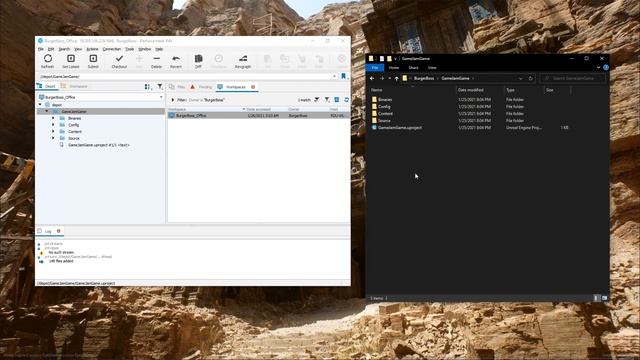Click the Checkout checkmark icon
Screen dimensions: 640x360
(x=119, y=59)
